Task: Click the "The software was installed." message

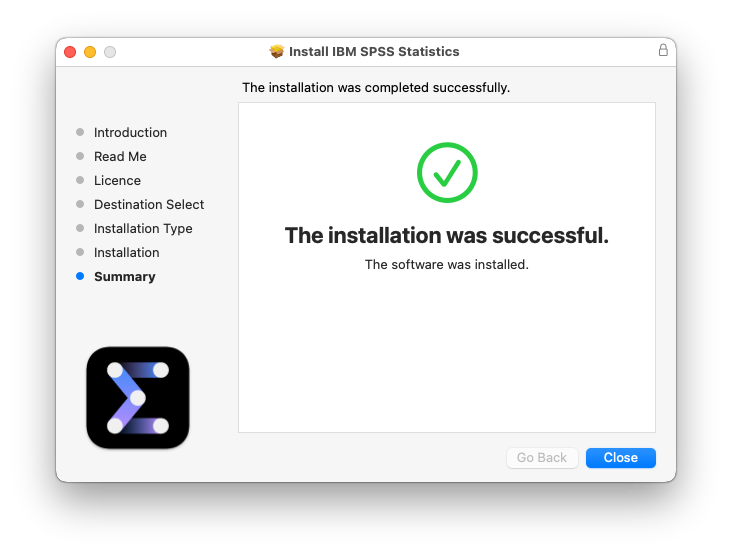Action: point(446,265)
